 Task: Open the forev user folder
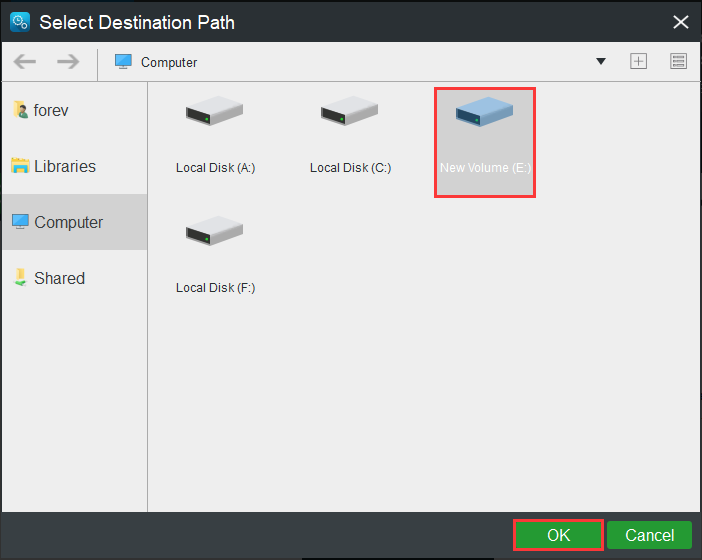[x=50, y=110]
